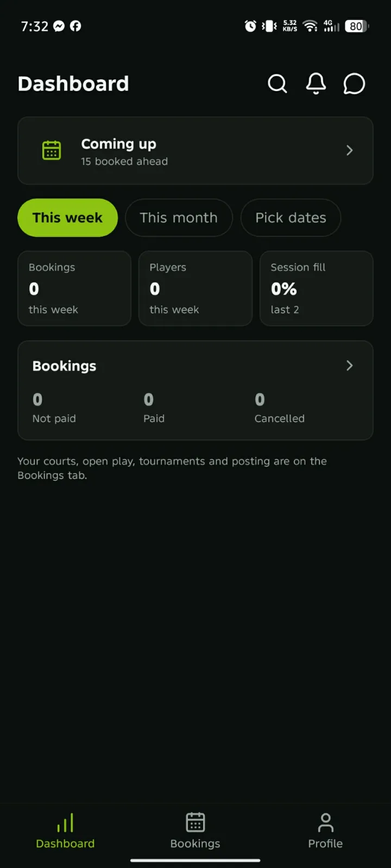Open the Session fill stat card
Viewport: 391px width, 868px height.
[317, 288]
